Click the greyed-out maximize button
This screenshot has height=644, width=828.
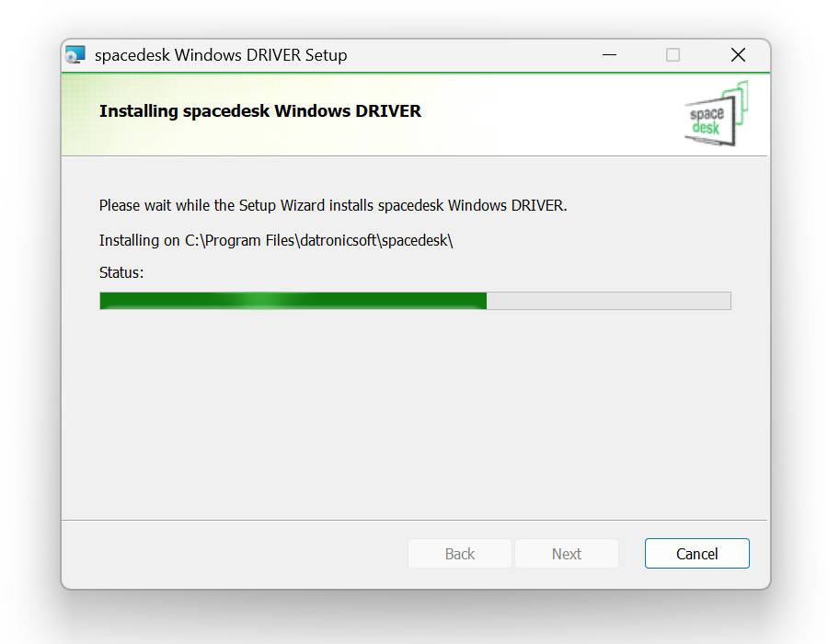pos(673,55)
